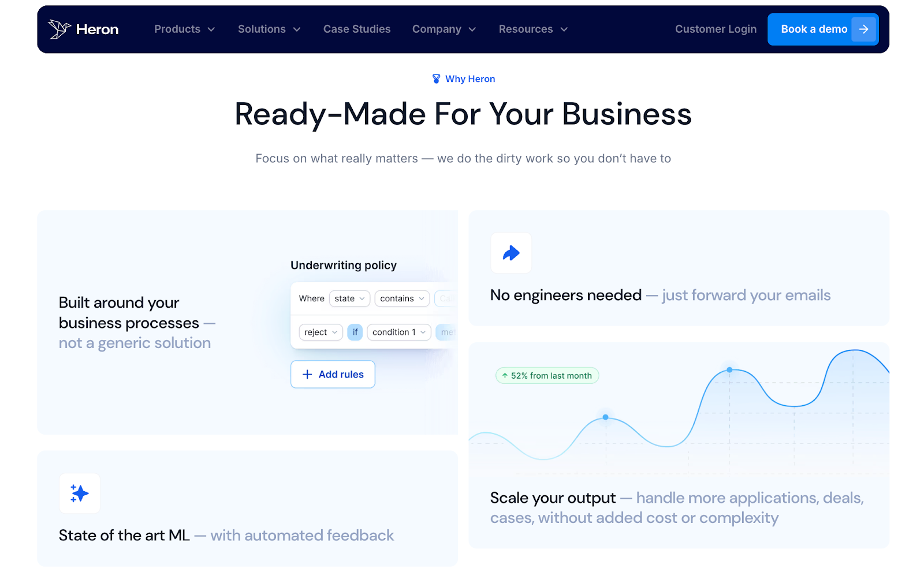Click the highest marked chart data point
924x568 pixels.
[729, 369]
